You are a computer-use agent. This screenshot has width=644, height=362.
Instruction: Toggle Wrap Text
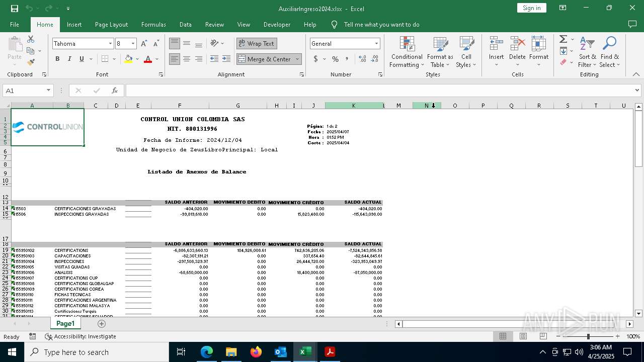click(x=257, y=44)
